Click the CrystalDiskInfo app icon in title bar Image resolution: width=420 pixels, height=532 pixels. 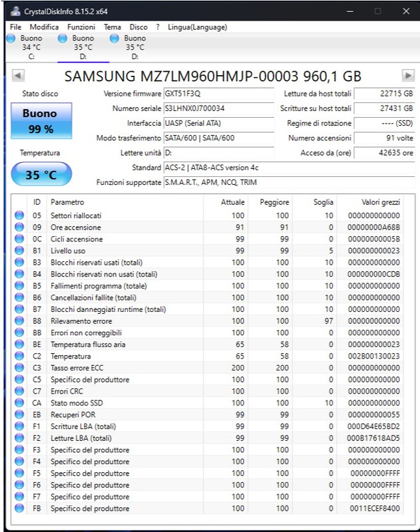15,11
